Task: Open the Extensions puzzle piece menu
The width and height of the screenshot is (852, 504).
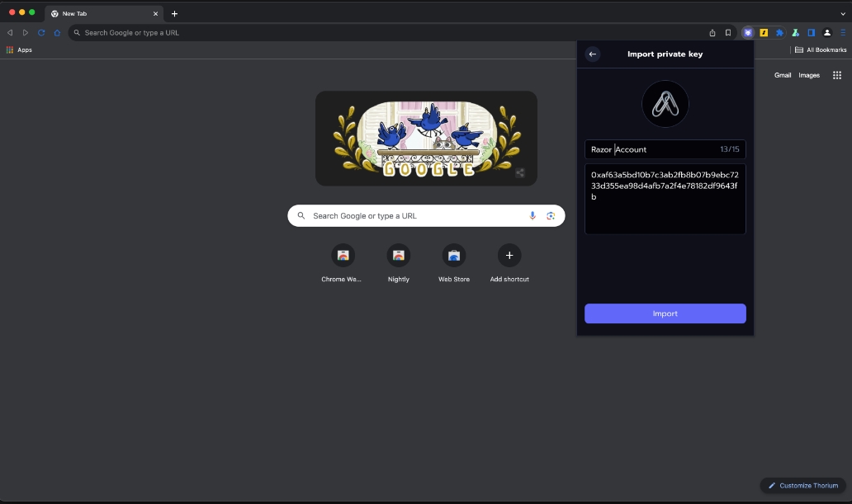Action: pyautogui.click(x=779, y=33)
